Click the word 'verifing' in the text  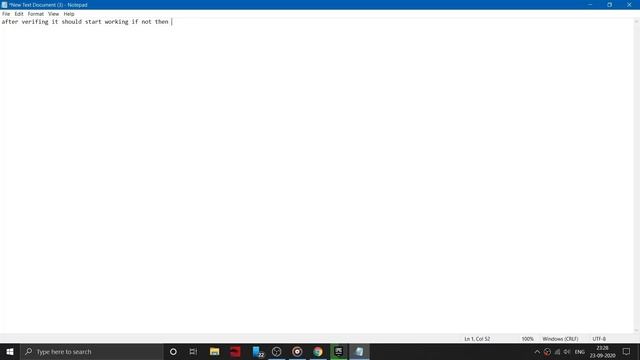(x=35, y=22)
